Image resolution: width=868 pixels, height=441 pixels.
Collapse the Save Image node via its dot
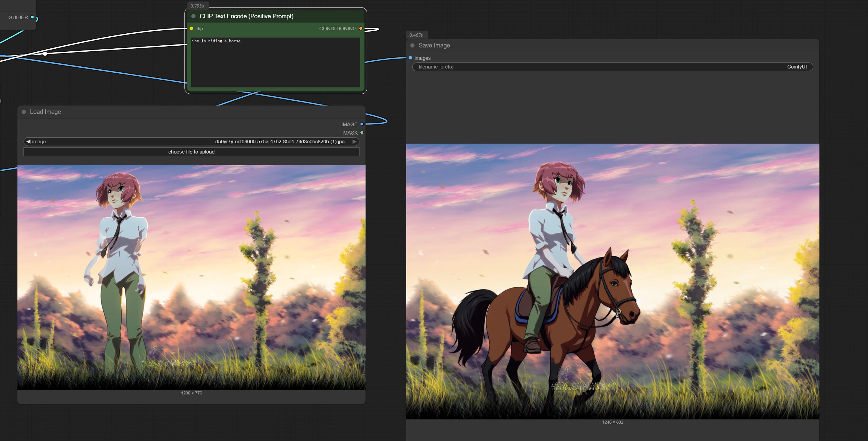click(x=413, y=46)
